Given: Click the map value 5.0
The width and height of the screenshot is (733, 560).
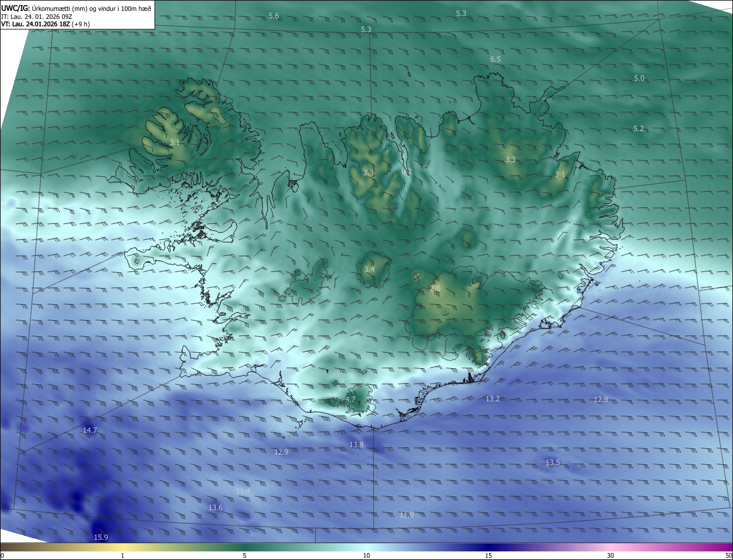Looking at the screenshot, I should 639,78.
